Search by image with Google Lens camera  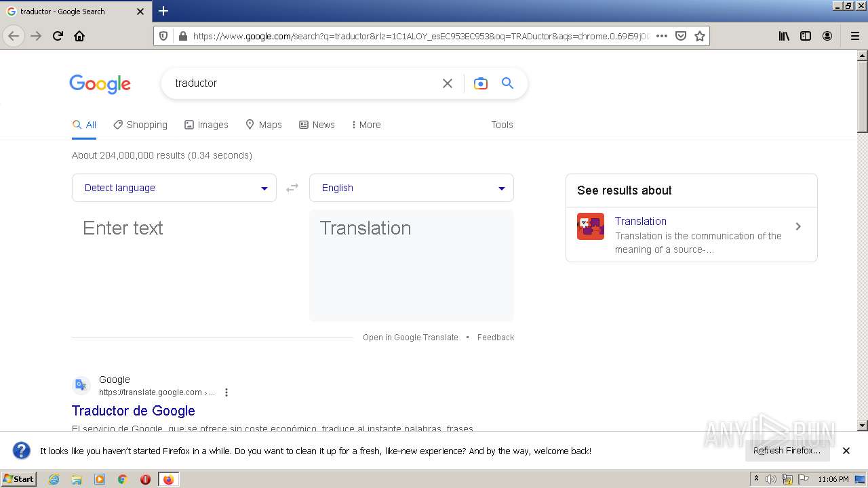click(x=481, y=83)
